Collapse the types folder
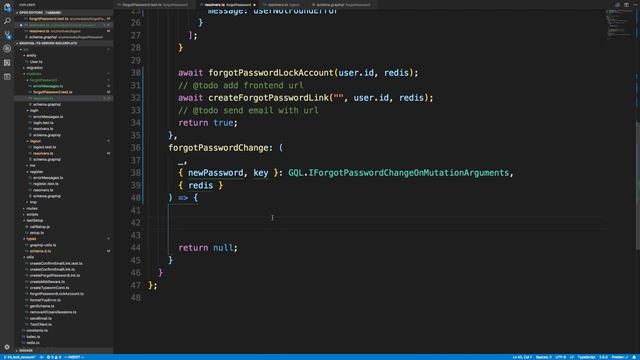 pyautogui.click(x=31, y=239)
